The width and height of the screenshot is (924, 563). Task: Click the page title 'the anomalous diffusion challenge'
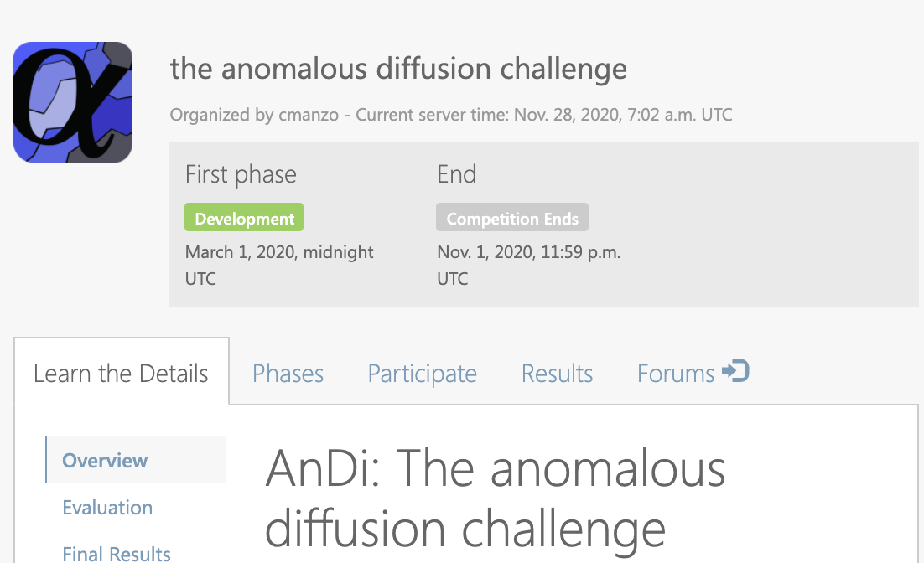point(398,69)
